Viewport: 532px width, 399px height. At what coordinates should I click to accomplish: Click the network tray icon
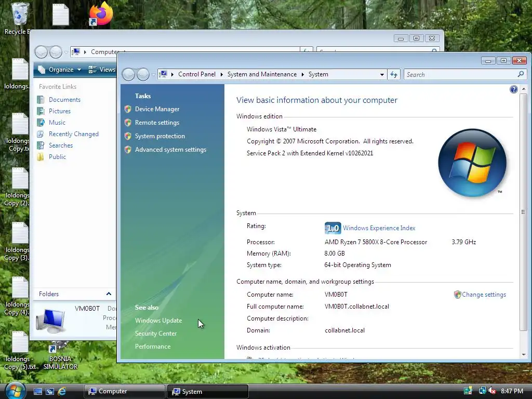(482, 391)
